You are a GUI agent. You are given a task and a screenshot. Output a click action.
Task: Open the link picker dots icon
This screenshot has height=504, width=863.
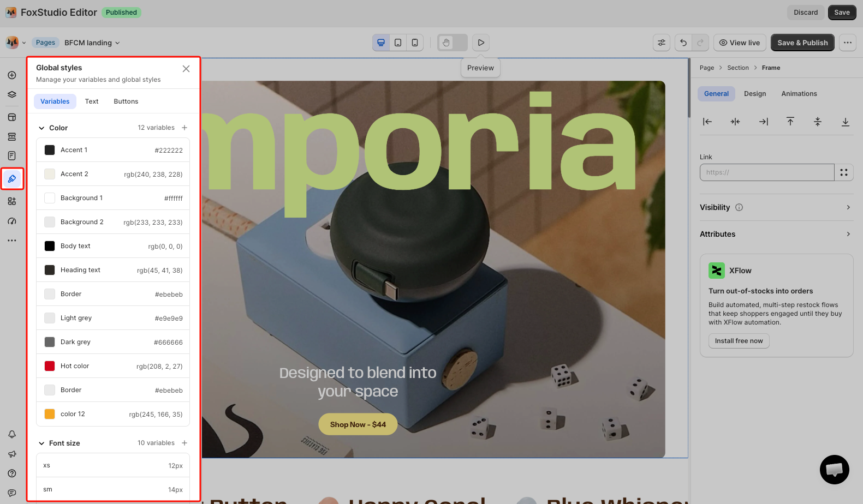(844, 172)
